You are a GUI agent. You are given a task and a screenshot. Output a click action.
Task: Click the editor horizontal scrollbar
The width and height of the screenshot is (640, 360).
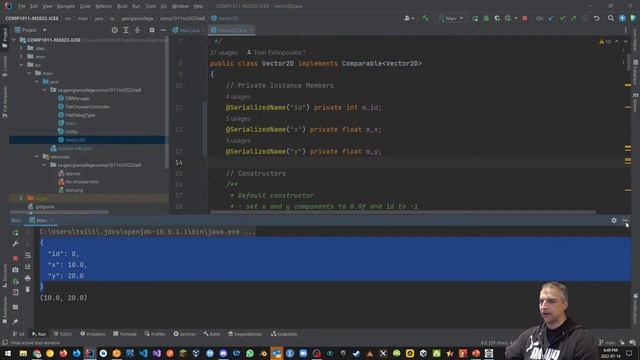pyautogui.click(x=403, y=212)
